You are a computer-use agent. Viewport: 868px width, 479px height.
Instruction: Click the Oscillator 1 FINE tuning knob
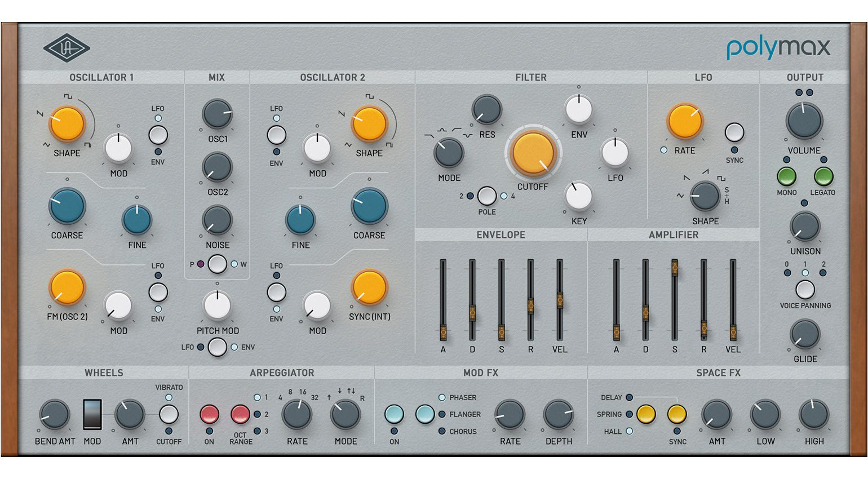pyautogui.click(x=137, y=220)
